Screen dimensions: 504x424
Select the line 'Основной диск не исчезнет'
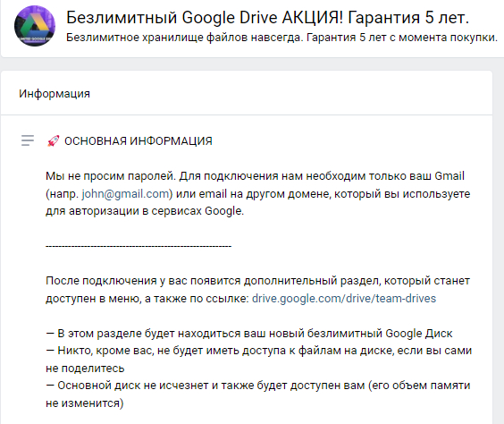[x=258, y=386]
